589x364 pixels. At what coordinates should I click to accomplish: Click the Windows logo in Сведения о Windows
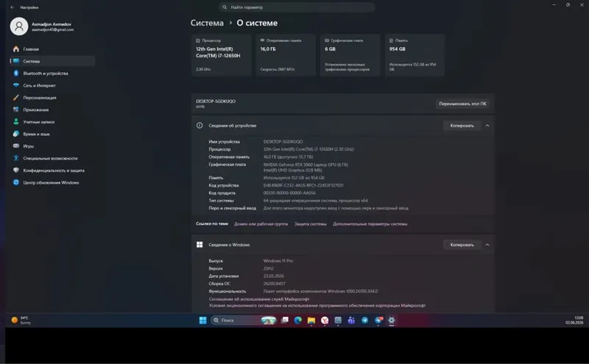200,245
